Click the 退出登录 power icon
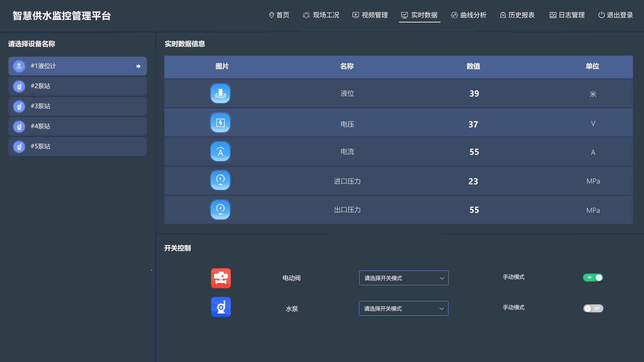 click(601, 15)
